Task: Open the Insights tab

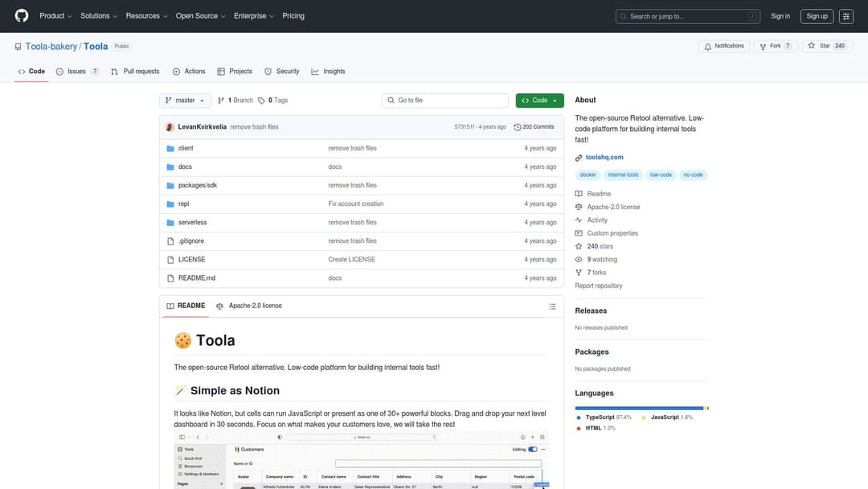Action: tap(328, 72)
